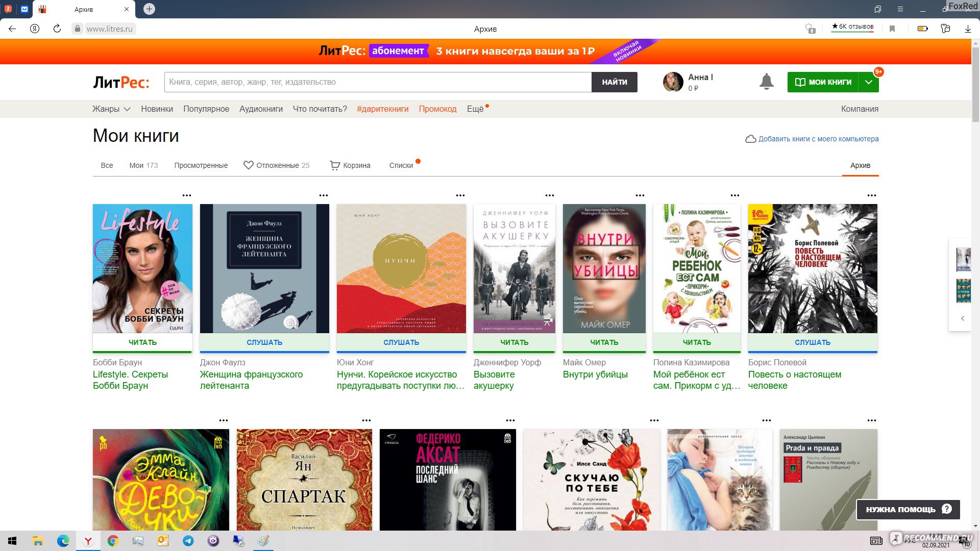
Task: Go back with the browser back arrow
Action: (x=12, y=29)
